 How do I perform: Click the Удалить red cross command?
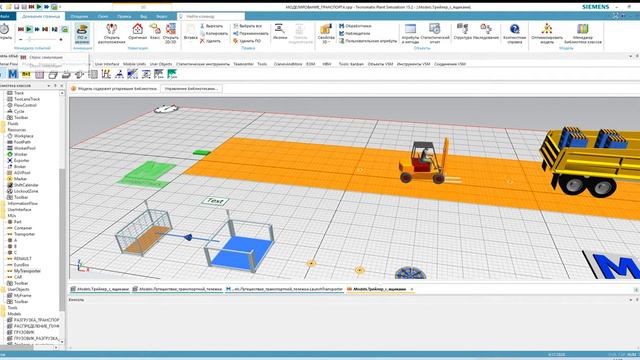[211, 41]
